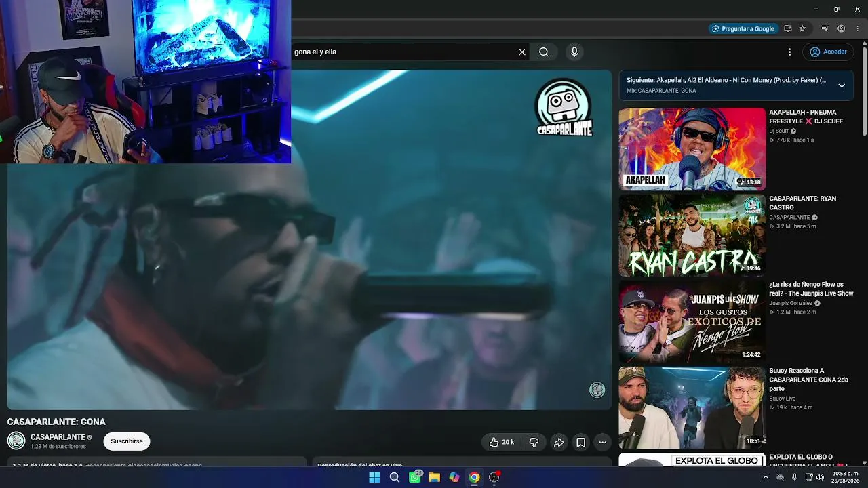Open Copilot from the taskbar
Image resolution: width=868 pixels, height=488 pixels.
[454, 477]
